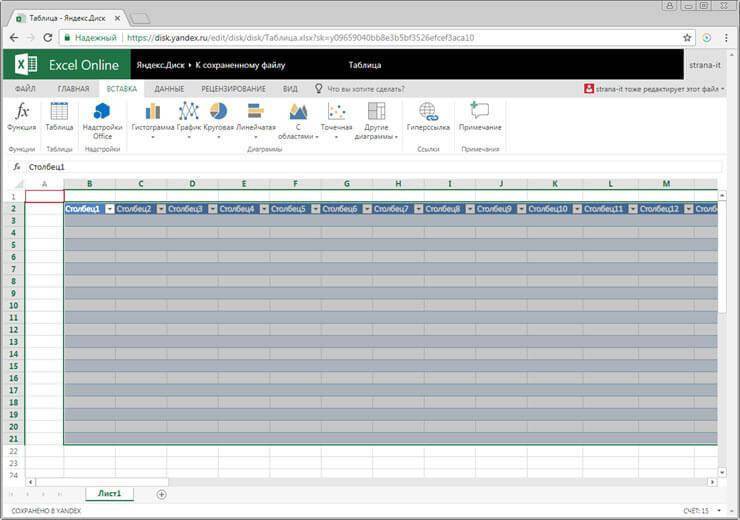Viewport: 740px width, 520px height.
Task: Open the Столбец5 filter dropdown
Action: point(315,209)
